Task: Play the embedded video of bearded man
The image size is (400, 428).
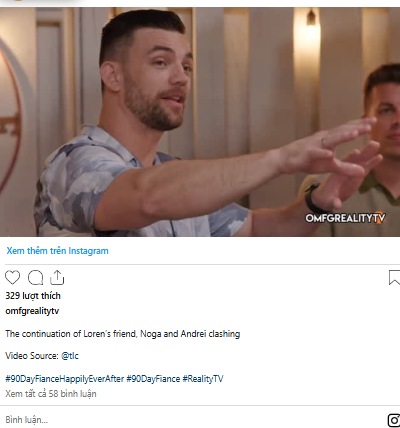Action: [200, 122]
